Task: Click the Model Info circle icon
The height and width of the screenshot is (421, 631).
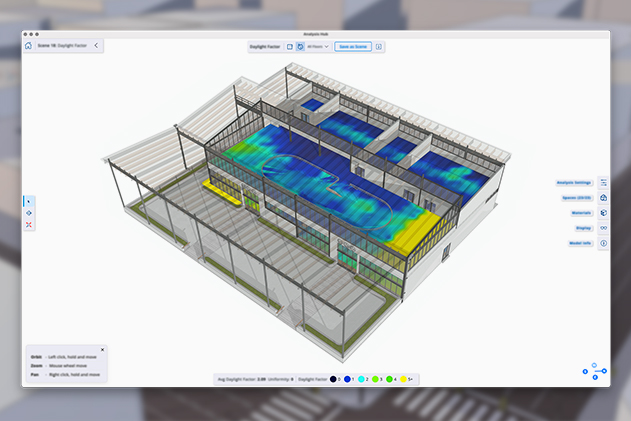Action: coord(603,243)
